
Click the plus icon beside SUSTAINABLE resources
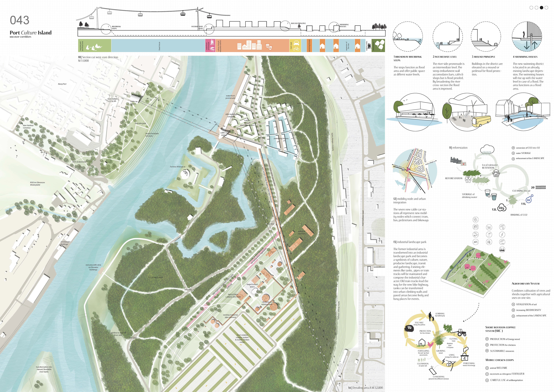[x=487, y=351]
